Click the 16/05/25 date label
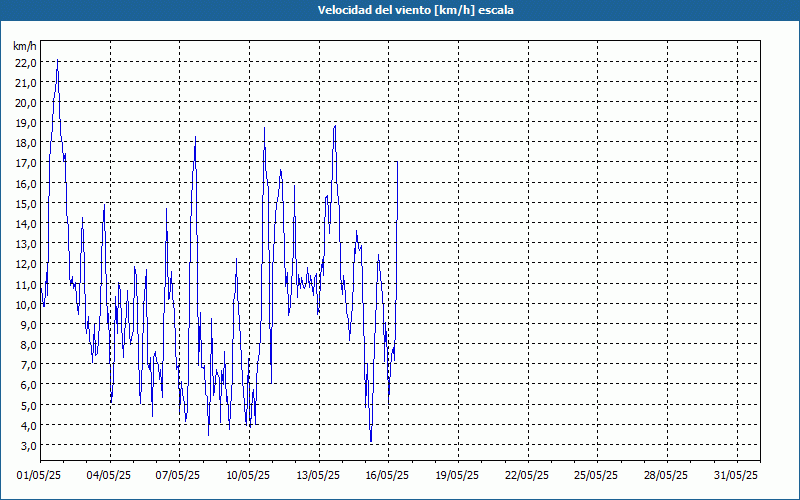 387,476
